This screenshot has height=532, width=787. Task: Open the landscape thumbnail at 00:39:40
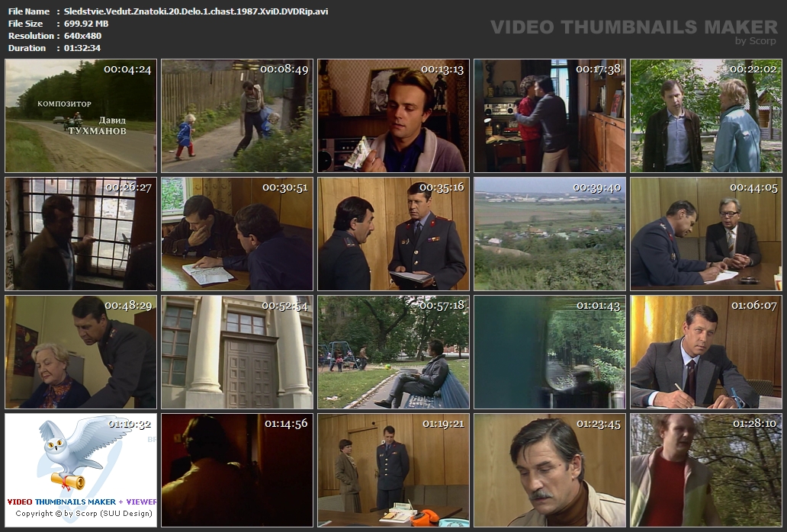click(x=550, y=234)
